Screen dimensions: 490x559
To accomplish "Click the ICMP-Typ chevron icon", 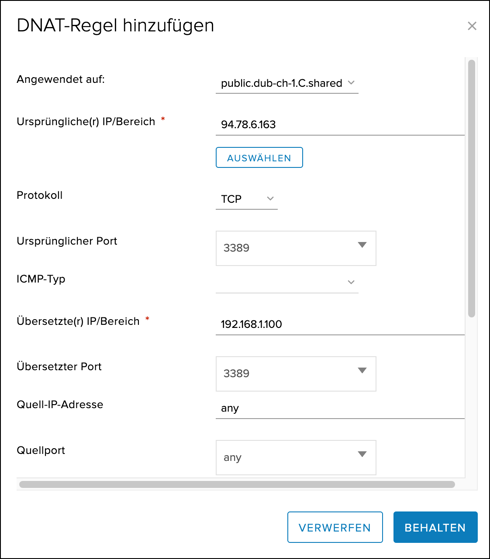I will (x=351, y=282).
